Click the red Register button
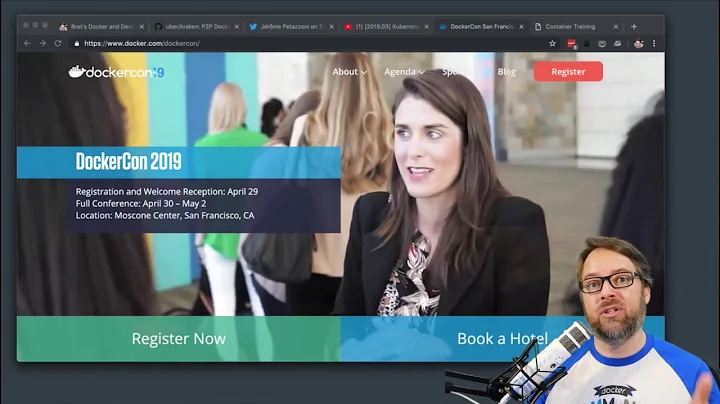The height and width of the screenshot is (404, 720). 568,72
